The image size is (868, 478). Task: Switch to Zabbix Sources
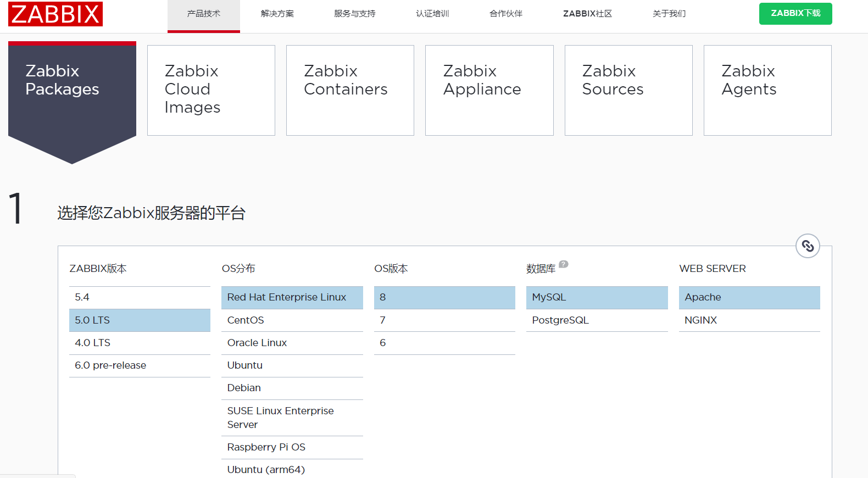(x=628, y=90)
